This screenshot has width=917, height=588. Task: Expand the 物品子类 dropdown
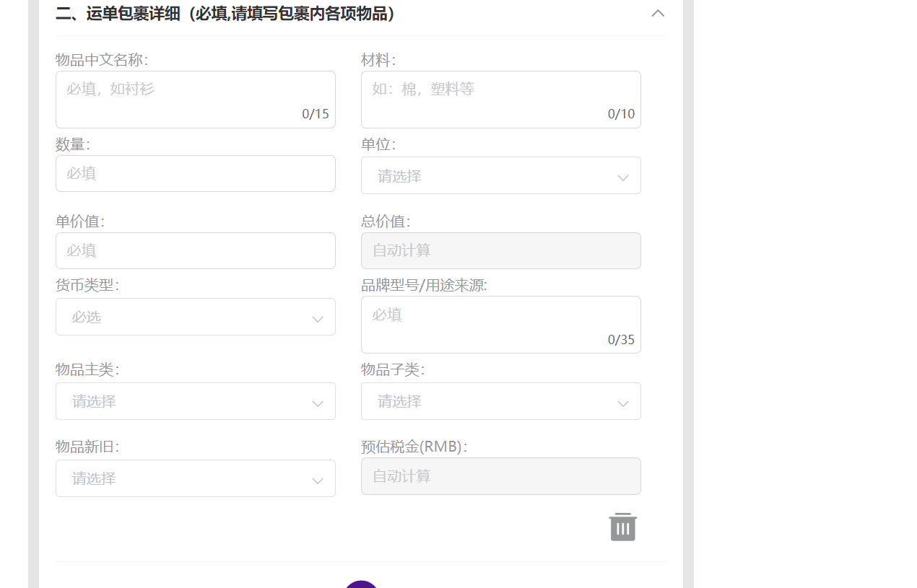(x=501, y=401)
